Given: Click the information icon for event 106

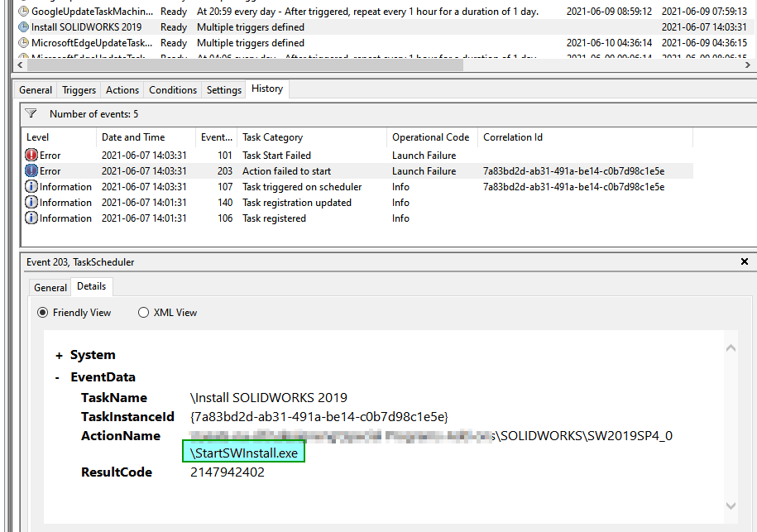Looking at the screenshot, I should [x=31, y=218].
